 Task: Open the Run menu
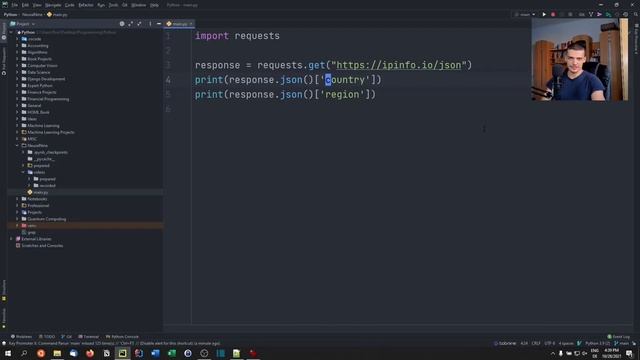click(101, 5)
